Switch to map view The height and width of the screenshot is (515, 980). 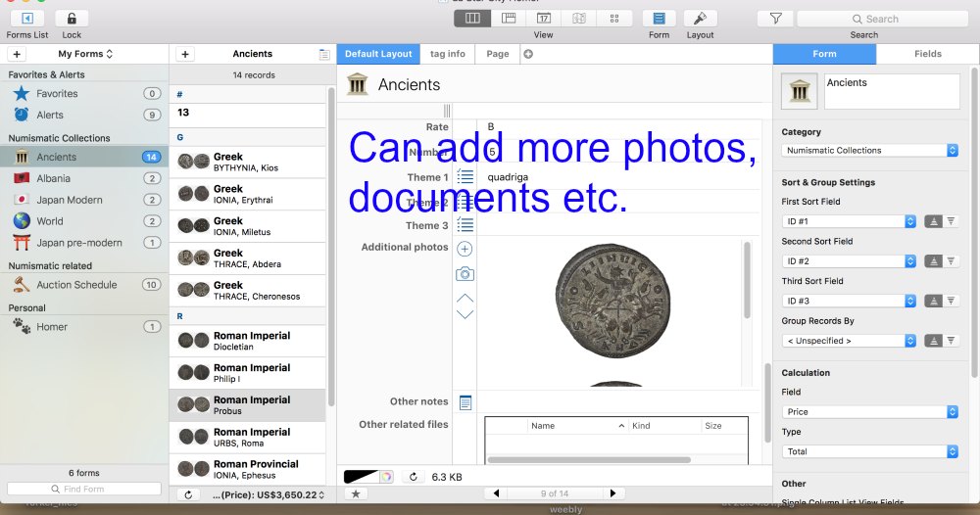(579, 19)
